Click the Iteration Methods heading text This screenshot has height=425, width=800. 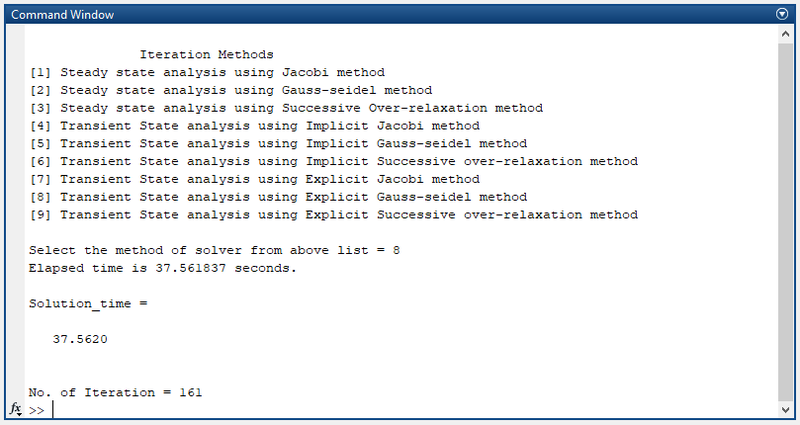(x=206, y=54)
